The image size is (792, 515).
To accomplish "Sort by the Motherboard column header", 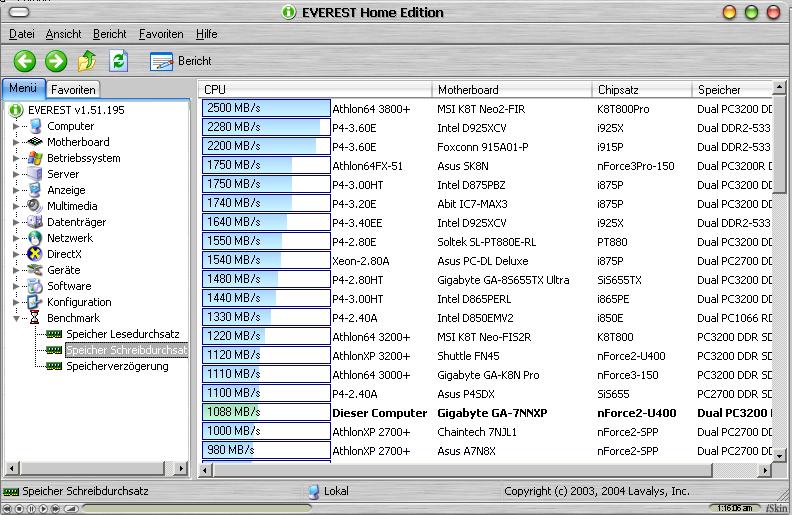I will coord(512,90).
